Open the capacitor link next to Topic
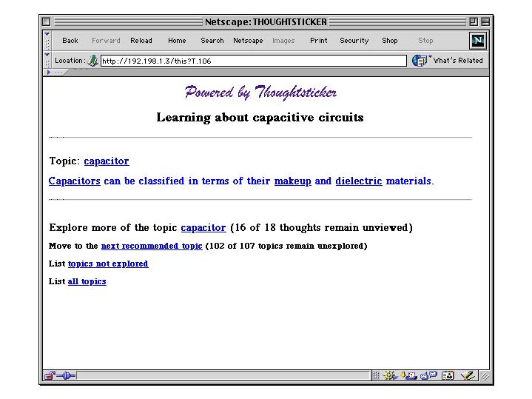Viewport: 532px width, 399px height. click(x=107, y=161)
